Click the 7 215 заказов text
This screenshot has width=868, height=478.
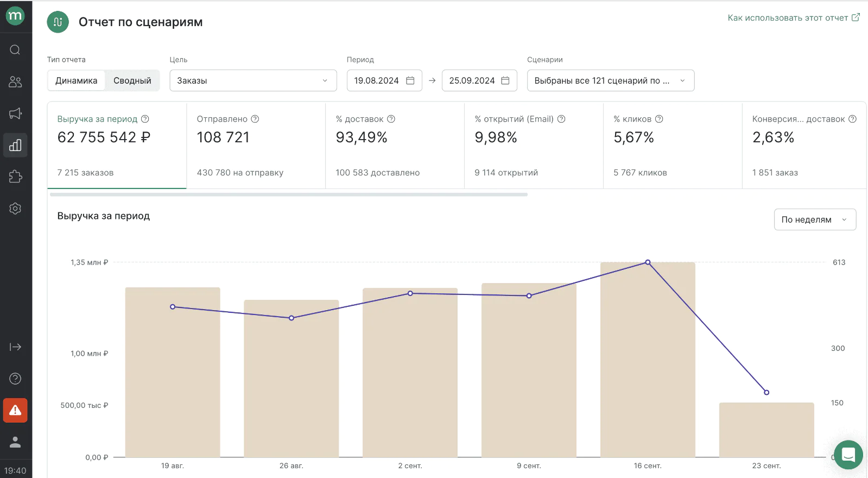click(x=85, y=173)
